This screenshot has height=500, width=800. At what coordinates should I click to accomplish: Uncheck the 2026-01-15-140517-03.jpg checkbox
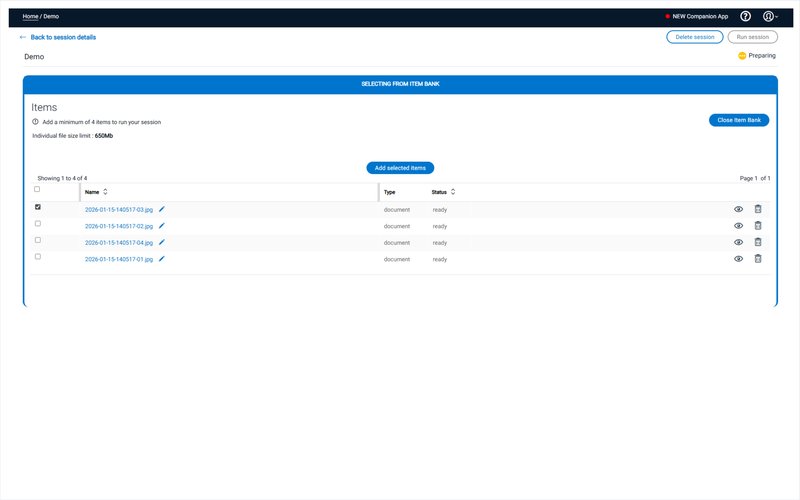coord(38,207)
